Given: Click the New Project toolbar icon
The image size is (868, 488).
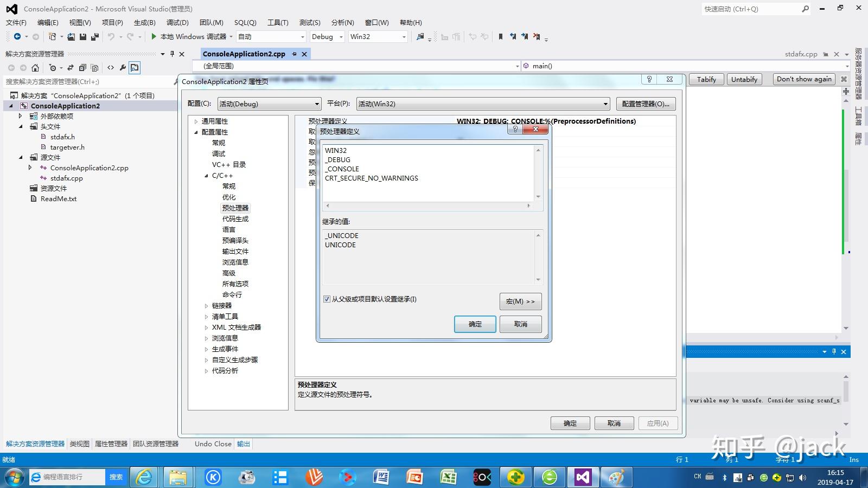Looking at the screenshot, I should 53,37.
